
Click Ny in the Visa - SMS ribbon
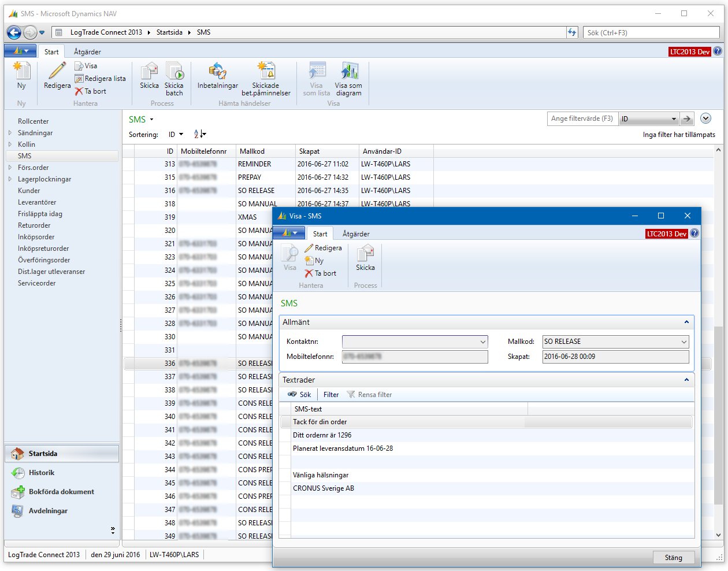click(314, 261)
